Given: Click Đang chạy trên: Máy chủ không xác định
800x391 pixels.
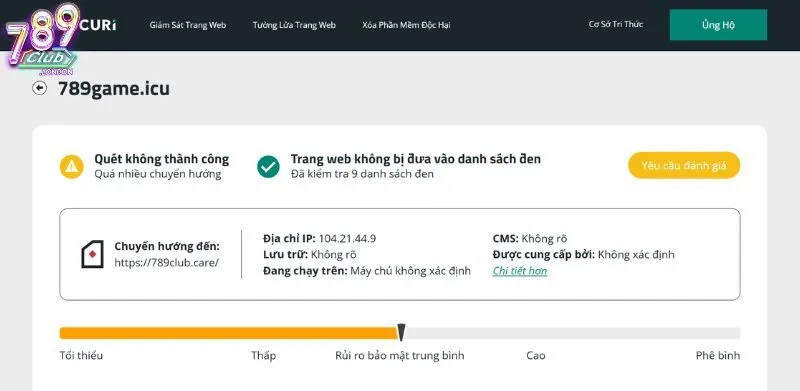Looking at the screenshot, I should tap(367, 271).
